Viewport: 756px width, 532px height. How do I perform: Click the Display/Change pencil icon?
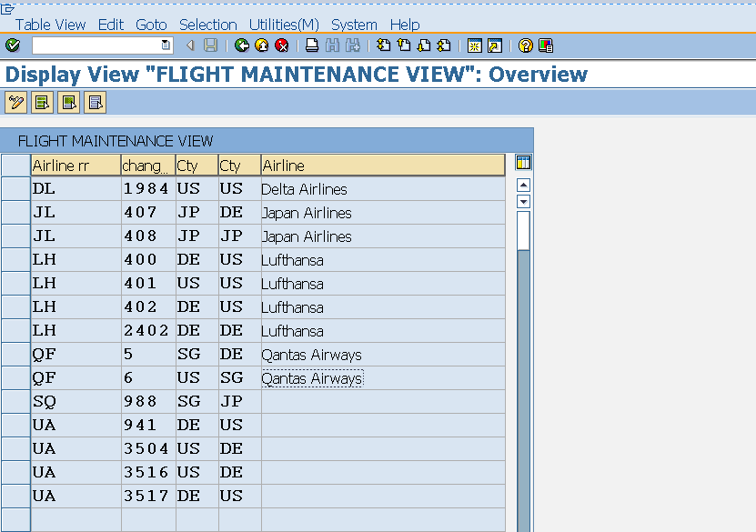[15, 102]
